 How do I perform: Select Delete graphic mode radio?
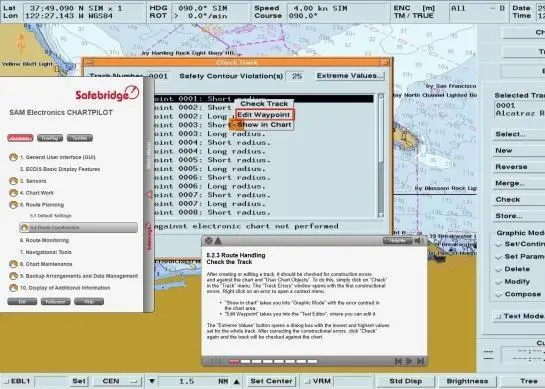coord(499,269)
